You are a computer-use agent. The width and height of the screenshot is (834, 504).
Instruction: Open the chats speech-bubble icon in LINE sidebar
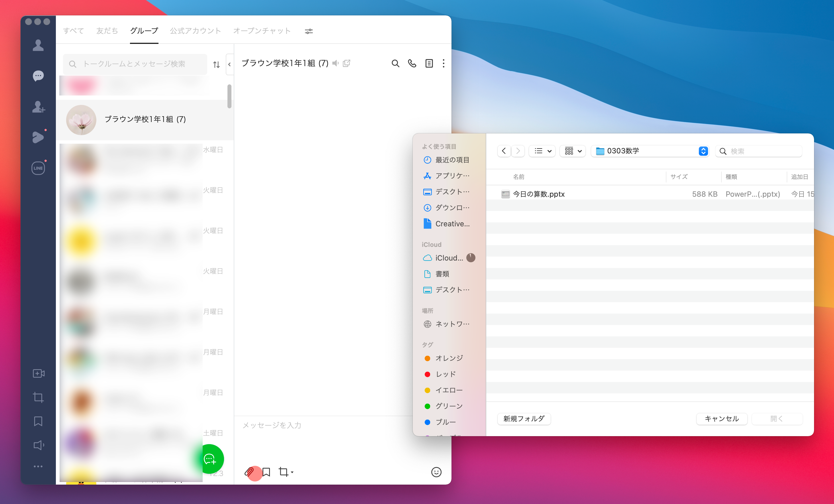click(38, 76)
